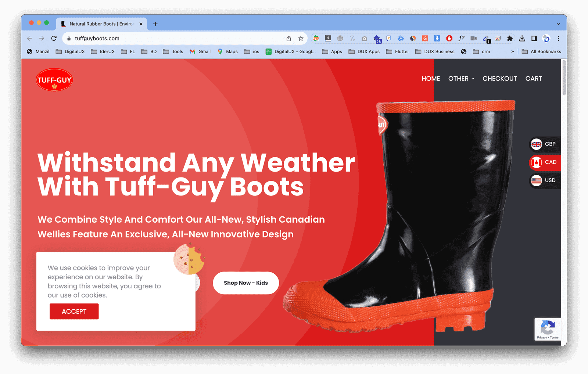Open the blue download arrow extension
Screen dimensions: 588x374
pos(437,38)
